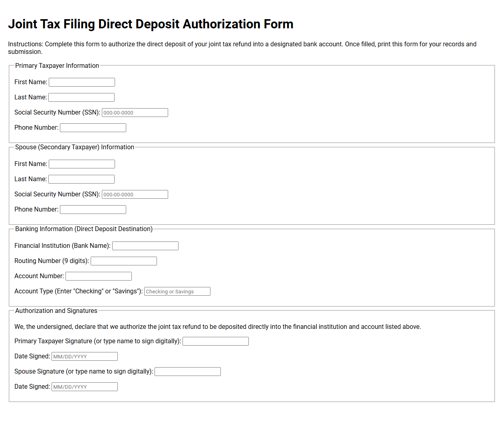Click 'Primary Taxpayer Signature' label text
504x447 pixels.
click(x=97, y=341)
